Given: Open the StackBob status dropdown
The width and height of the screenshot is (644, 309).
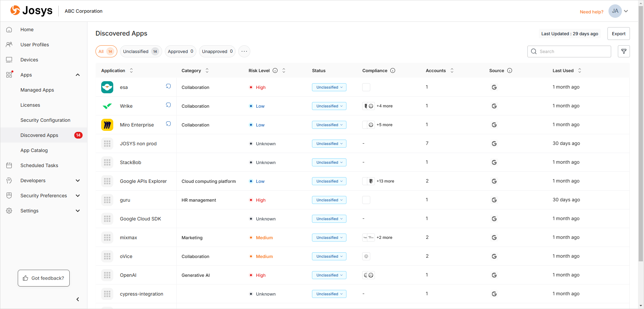Looking at the screenshot, I should pyautogui.click(x=329, y=162).
